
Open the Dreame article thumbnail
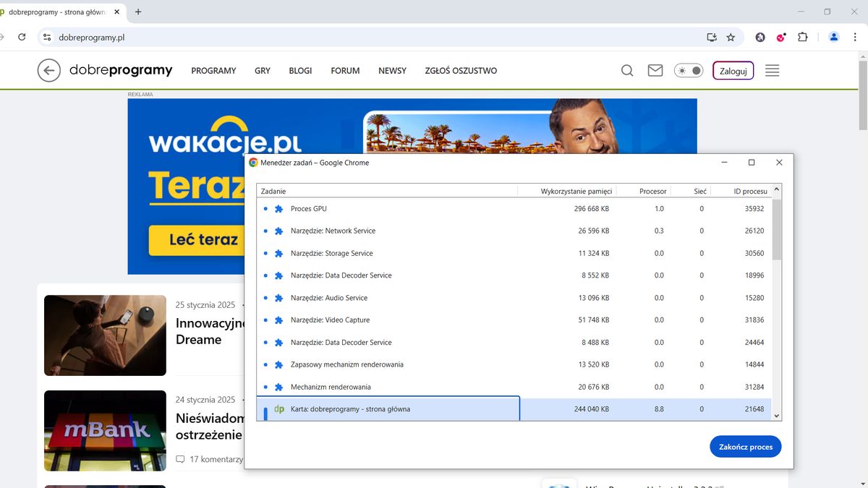tap(105, 335)
